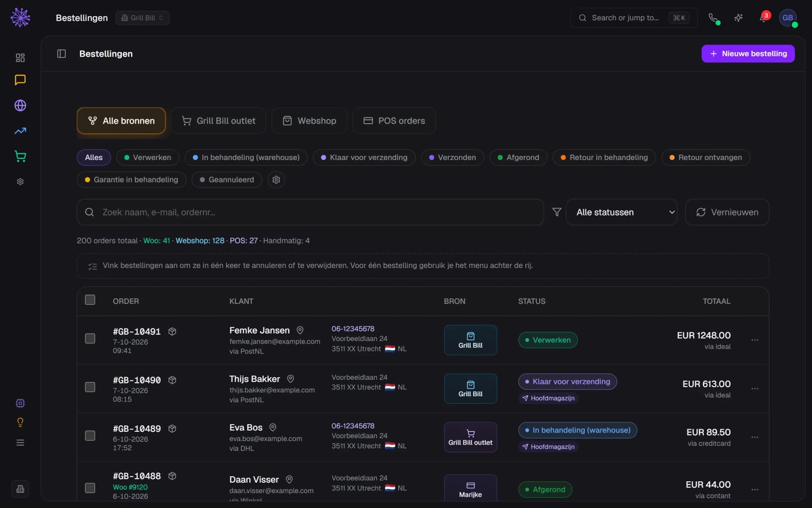Filter by Geannuleerd status chip
The image size is (812, 508).
point(227,180)
